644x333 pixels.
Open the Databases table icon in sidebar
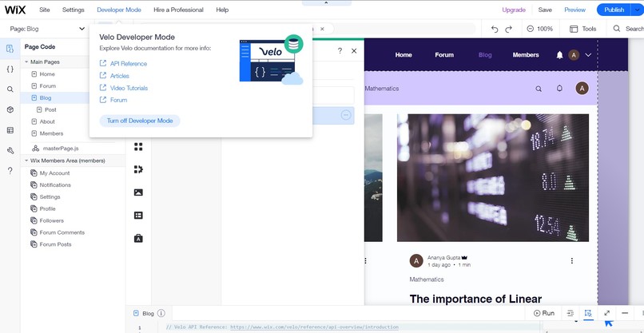[x=10, y=130]
